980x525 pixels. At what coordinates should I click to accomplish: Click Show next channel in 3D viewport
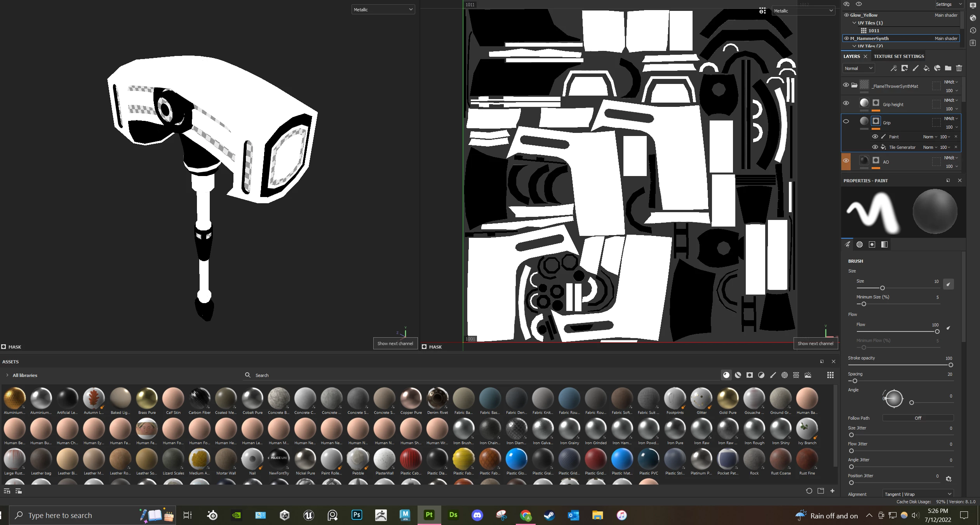point(395,343)
